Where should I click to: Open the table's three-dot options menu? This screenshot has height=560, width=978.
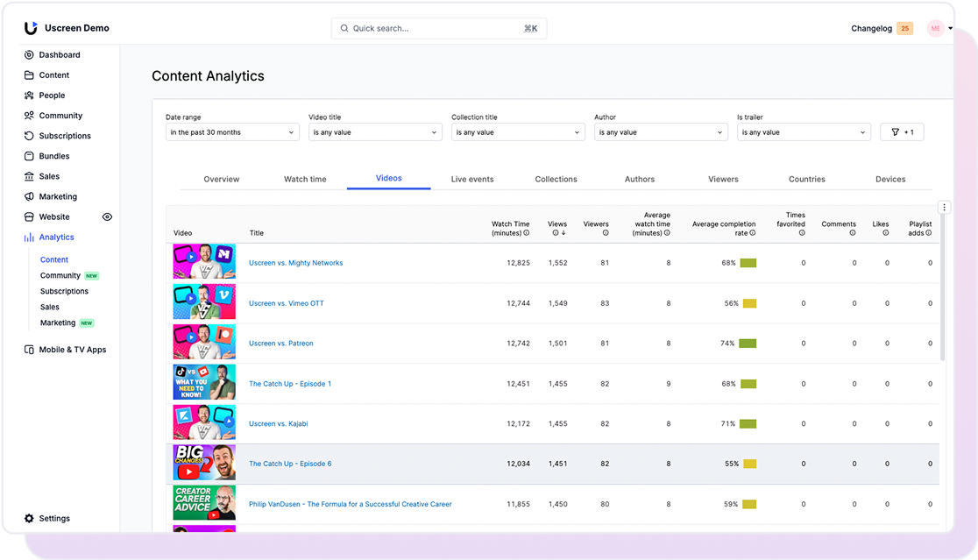tap(944, 208)
